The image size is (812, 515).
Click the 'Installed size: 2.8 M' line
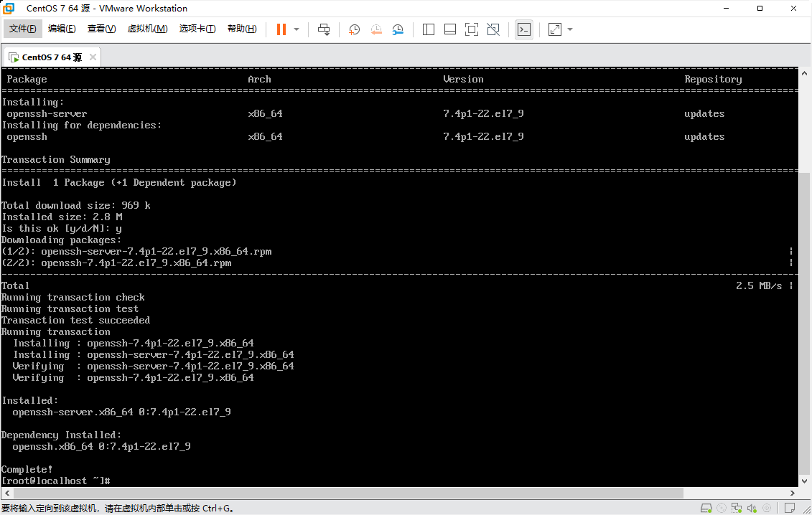click(62, 217)
